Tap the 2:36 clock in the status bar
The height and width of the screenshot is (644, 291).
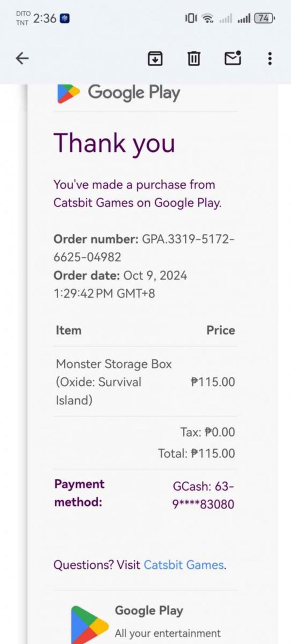[x=44, y=19]
